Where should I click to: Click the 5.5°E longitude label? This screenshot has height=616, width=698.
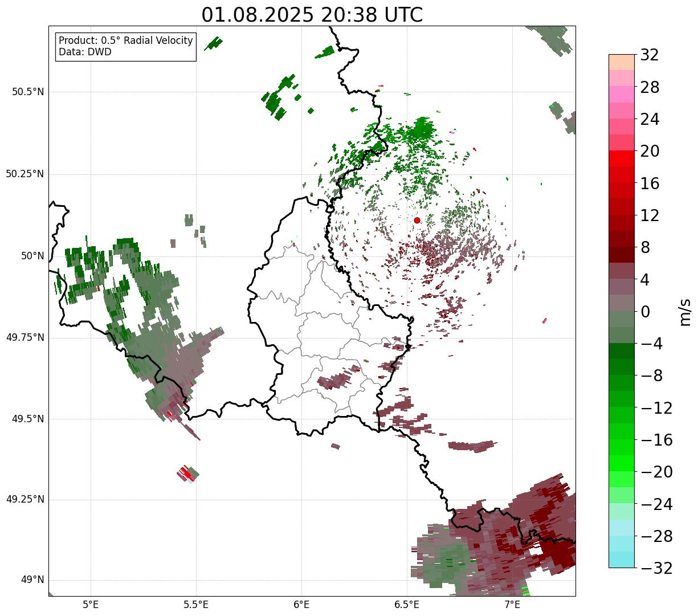tap(196, 605)
